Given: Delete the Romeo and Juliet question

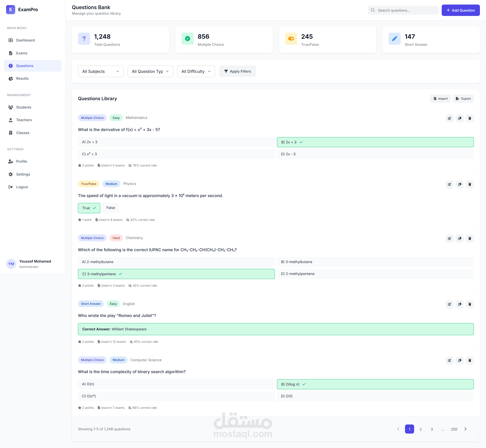Looking at the screenshot, I should point(470,304).
